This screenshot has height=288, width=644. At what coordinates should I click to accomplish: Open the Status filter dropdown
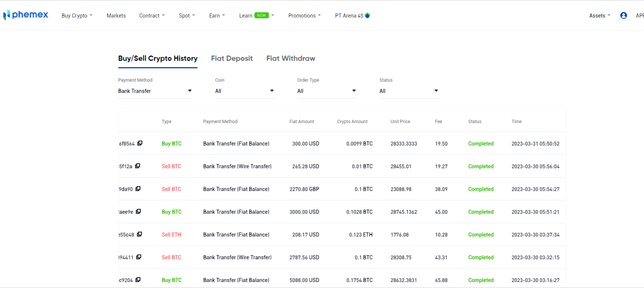(x=409, y=91)
